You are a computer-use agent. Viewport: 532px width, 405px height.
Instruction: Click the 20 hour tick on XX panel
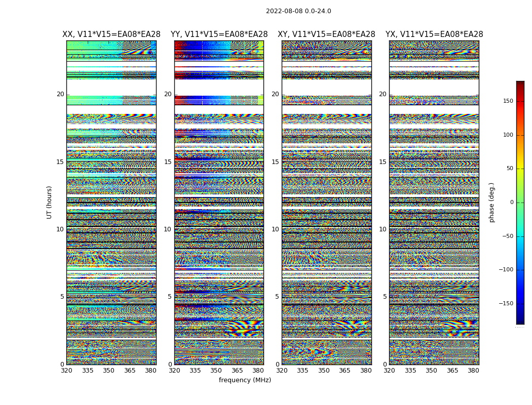(60, 94)
